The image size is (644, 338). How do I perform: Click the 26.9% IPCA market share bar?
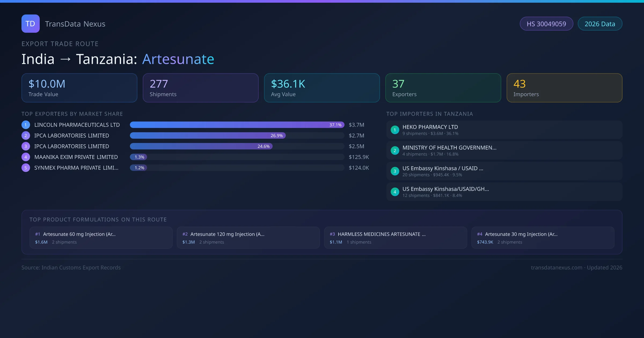click(207, 135)
